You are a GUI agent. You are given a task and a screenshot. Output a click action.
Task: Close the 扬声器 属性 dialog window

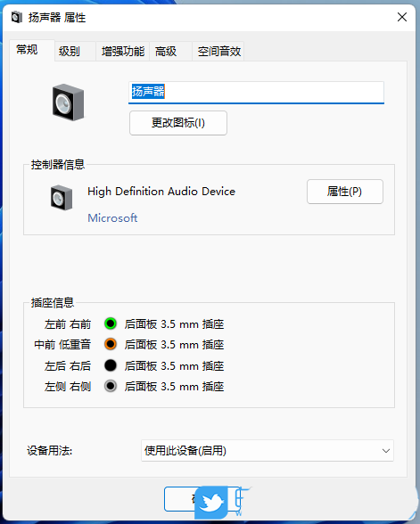[402, 17]
